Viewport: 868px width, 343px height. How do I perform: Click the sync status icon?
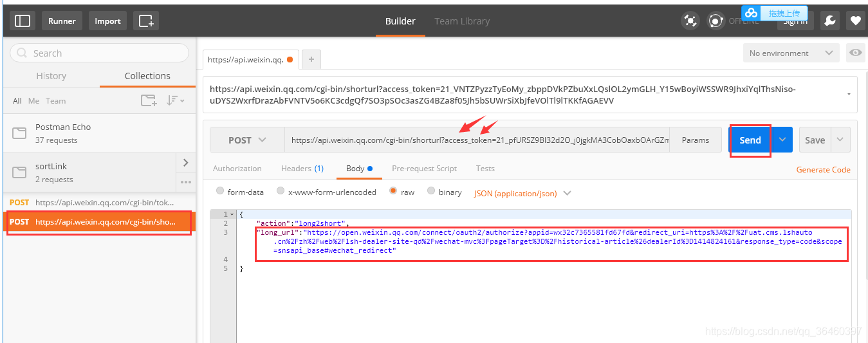(x=716, y=21)
